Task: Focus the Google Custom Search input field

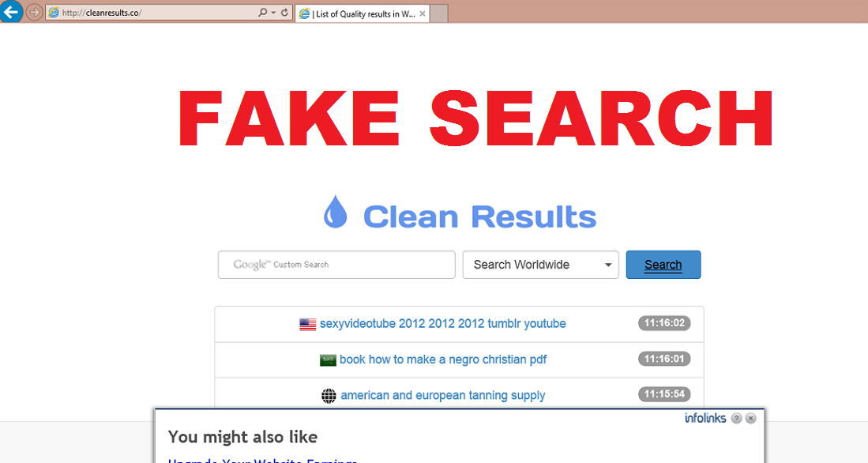Action: (336, 265)
